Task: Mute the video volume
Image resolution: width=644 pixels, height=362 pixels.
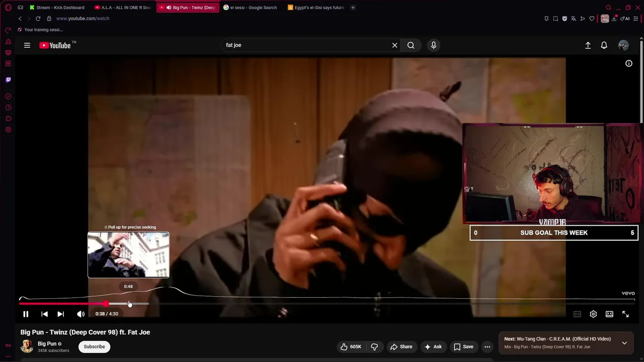Action: (x=80, y=314)
